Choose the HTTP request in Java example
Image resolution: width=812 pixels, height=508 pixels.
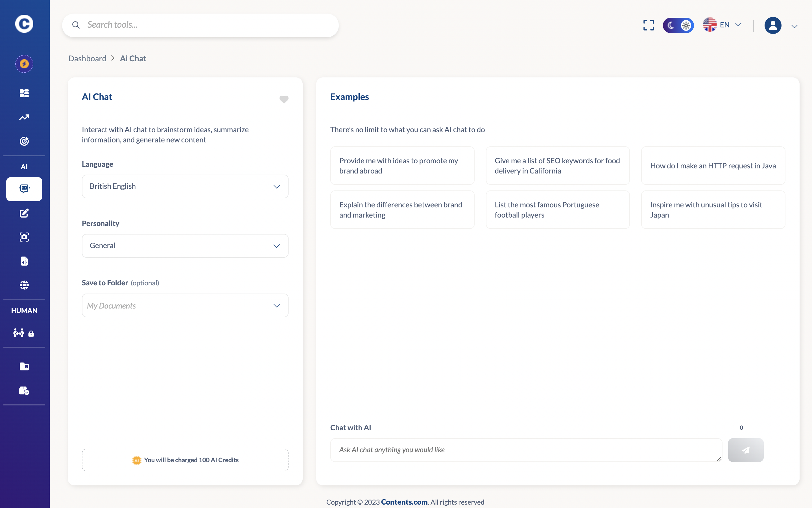point(713,166)
